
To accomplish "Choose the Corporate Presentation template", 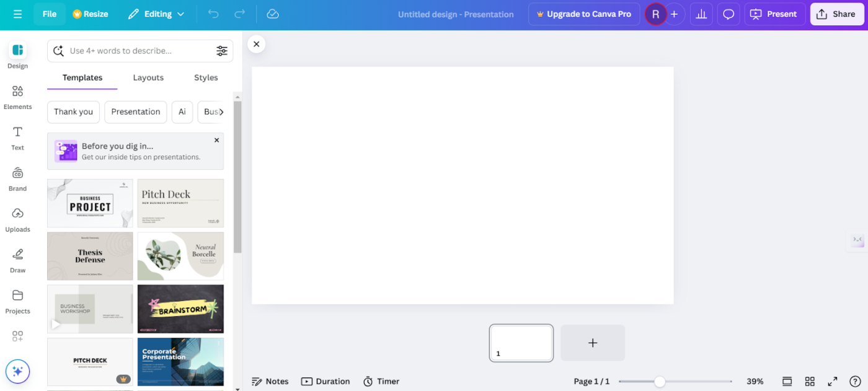I will coord(180,362).
